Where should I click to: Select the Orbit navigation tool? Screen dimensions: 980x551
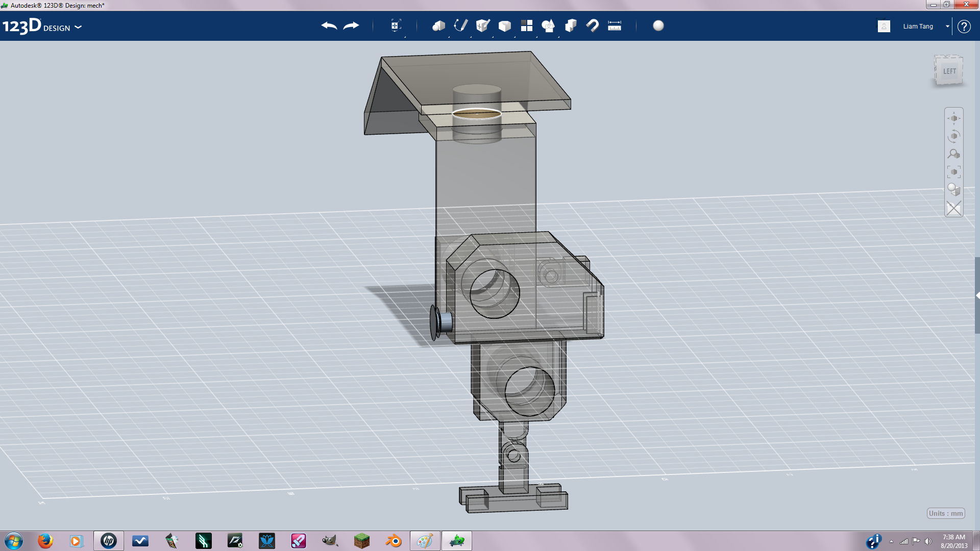953,136
